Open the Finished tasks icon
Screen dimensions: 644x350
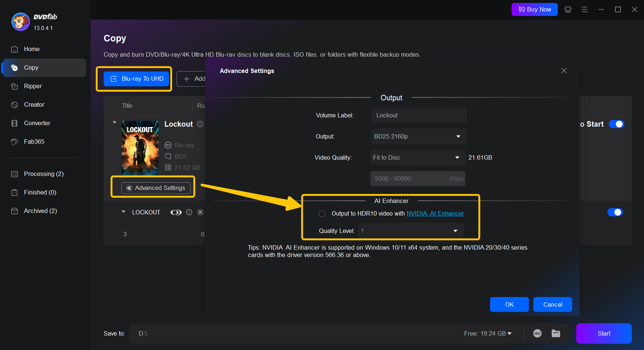(14, 193)
